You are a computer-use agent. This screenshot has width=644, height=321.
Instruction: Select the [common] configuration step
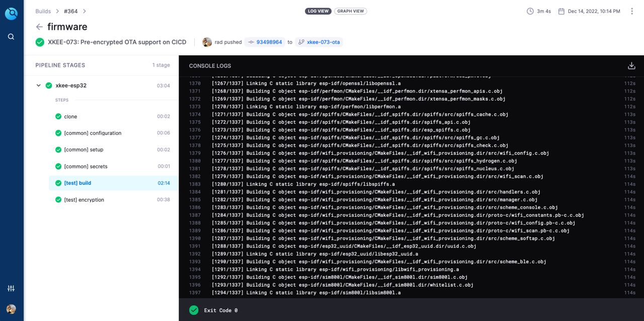pyautogui.click(x=113, y=133)
